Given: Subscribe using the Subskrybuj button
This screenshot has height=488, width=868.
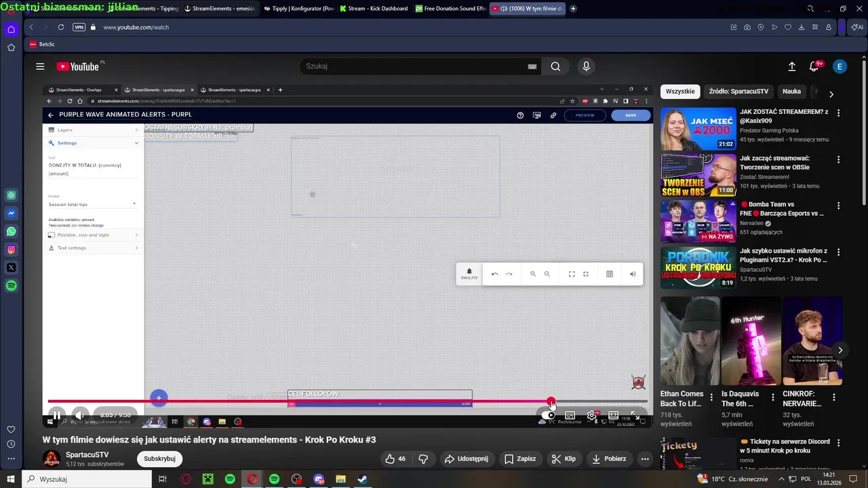Looking at the screenshot, I should [x=159, y=459].
